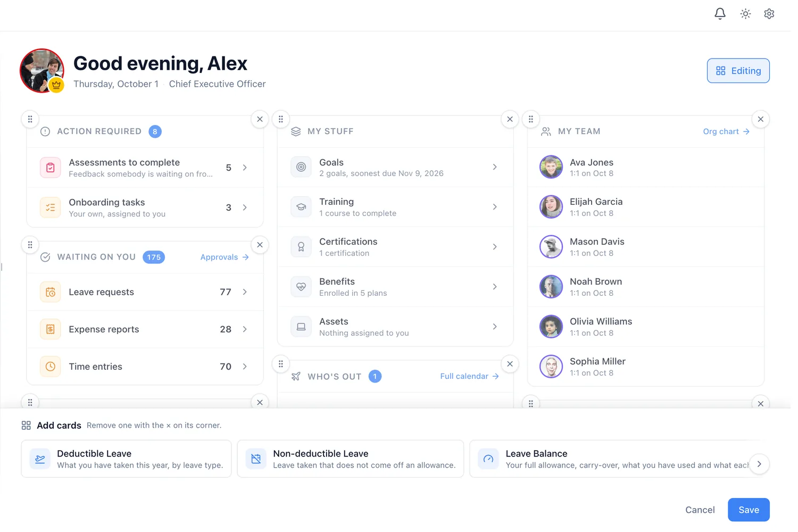Open Leave requests row chevron
The image size is (798, 532).
[245, 292]
